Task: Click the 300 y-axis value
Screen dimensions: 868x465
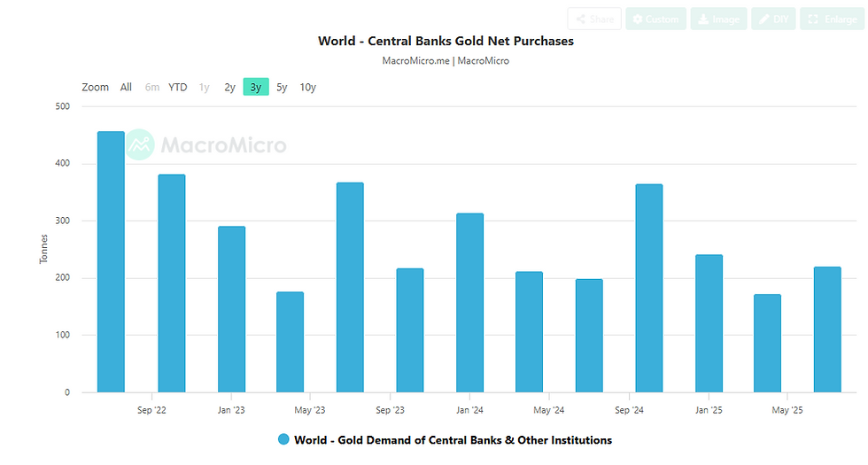Action: click(x=63, y=221)
